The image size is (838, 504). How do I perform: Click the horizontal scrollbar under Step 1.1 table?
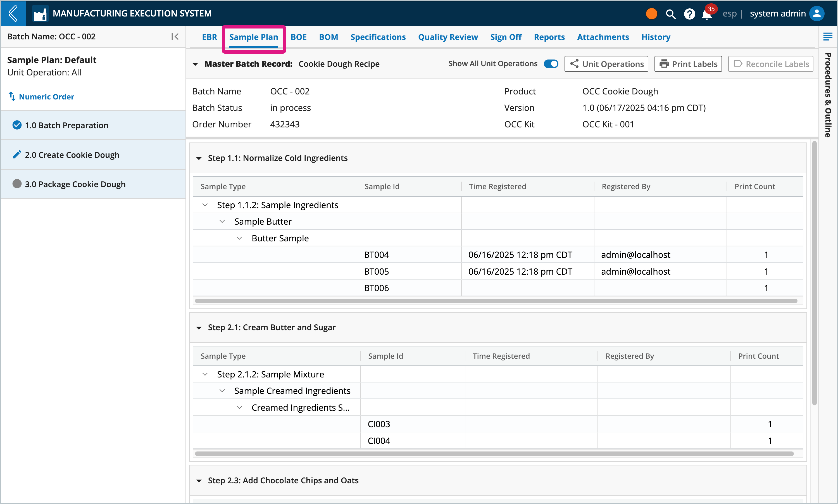click(x=496, y=301)
